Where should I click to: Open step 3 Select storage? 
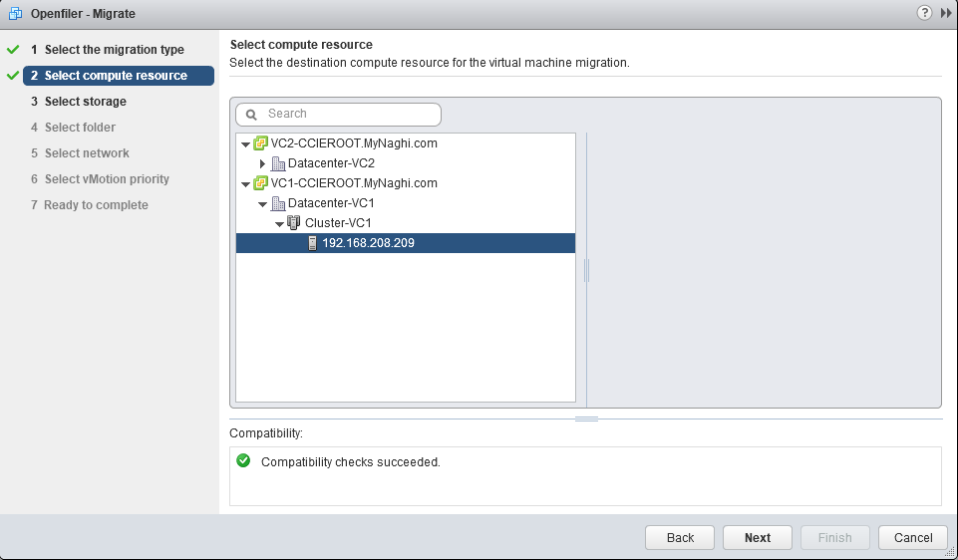click(x=86, y=102)
